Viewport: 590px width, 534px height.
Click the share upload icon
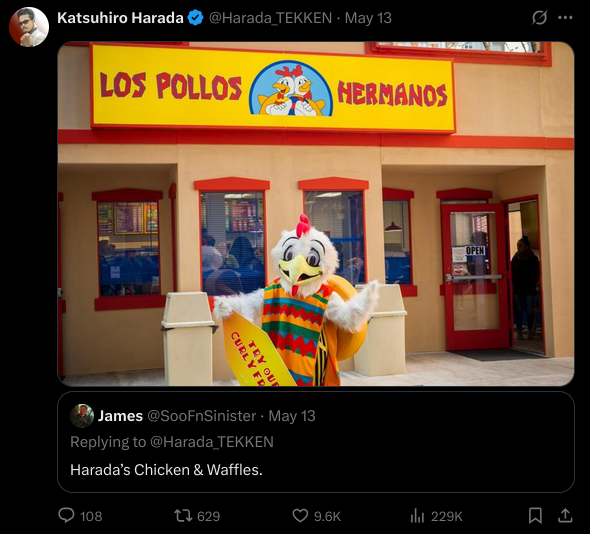click(x=565, y=516)
